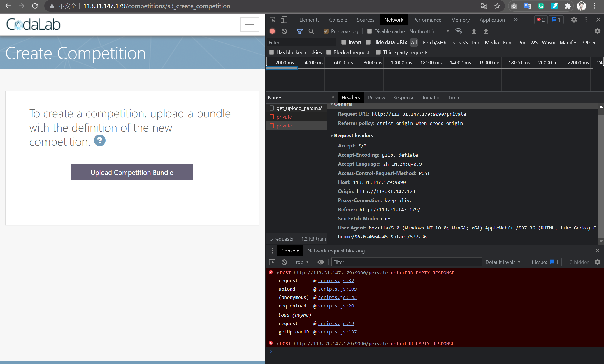The height and width of the screenshot is (364, 604).
Task: Open the Response tab
Action: (x=404, y=97)
